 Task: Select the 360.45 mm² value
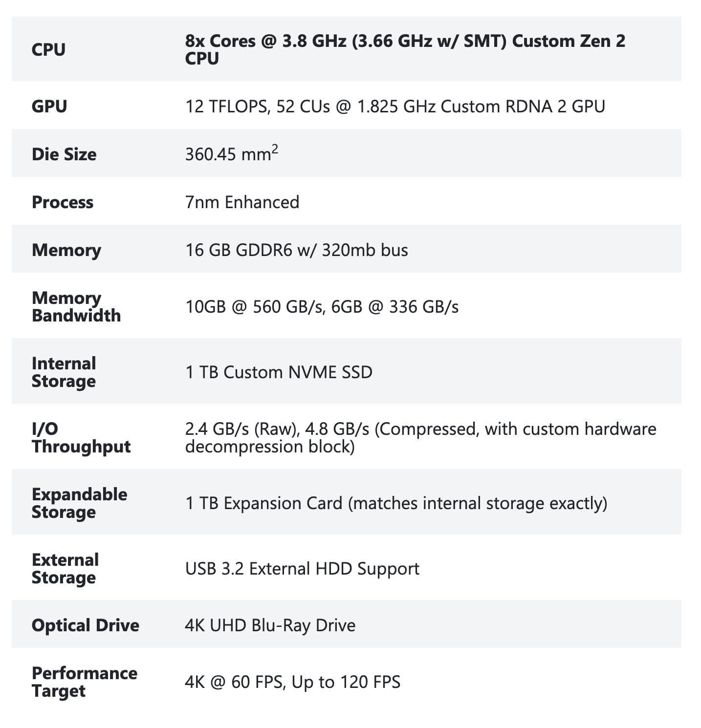232,153
